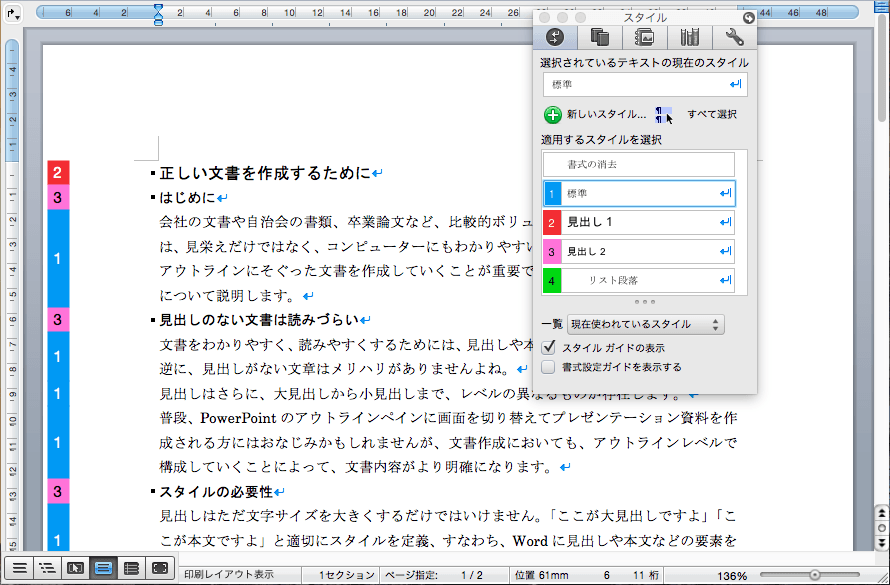Click the tab-stop selector at ruler's left end
The width and height of the screenshot is (890, 585).
(13, 14)
